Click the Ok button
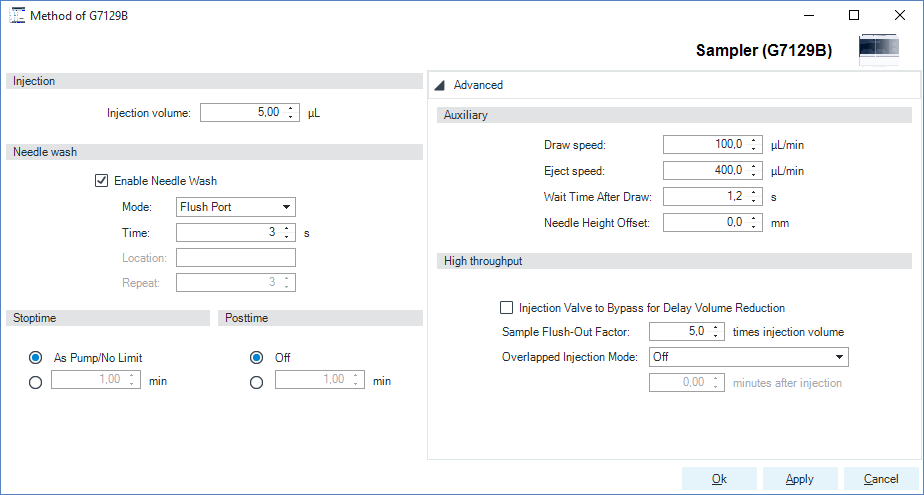Image resolution: width=924 pixels, height=495 pixels. click(720, 479)
